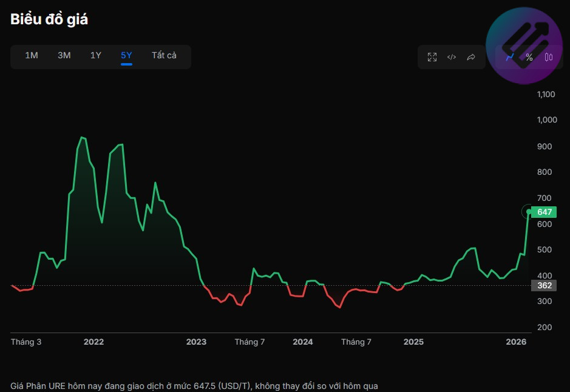This screenshot has width=570, height=392.
Task: Expand the chart to fullscreen
Action: 432,57
